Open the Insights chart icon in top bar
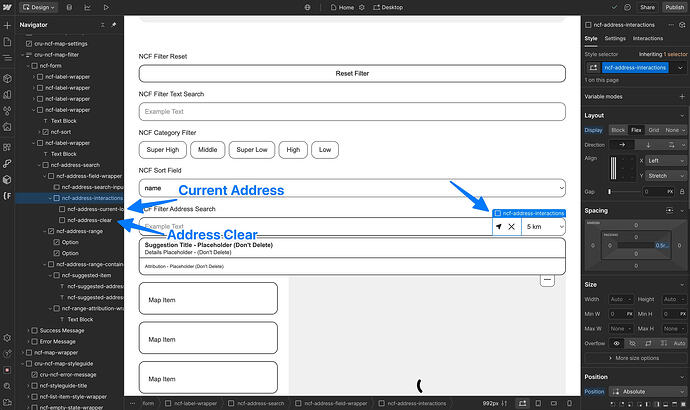 pos(88,7)
